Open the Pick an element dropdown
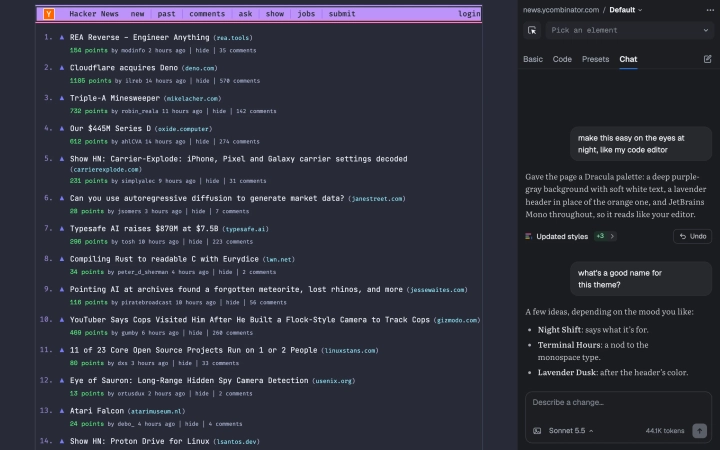The height and width of the screenshot is (450, 720). tap(629, 30)
